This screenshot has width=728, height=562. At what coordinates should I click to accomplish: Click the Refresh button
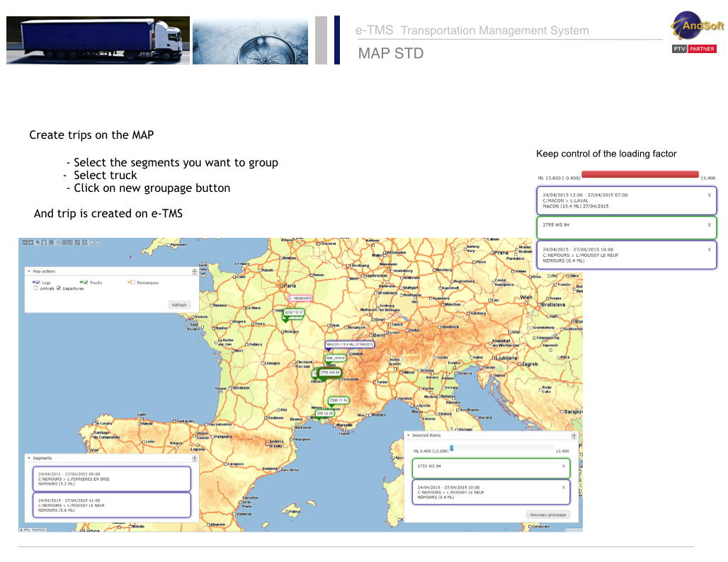click(179, 305)
